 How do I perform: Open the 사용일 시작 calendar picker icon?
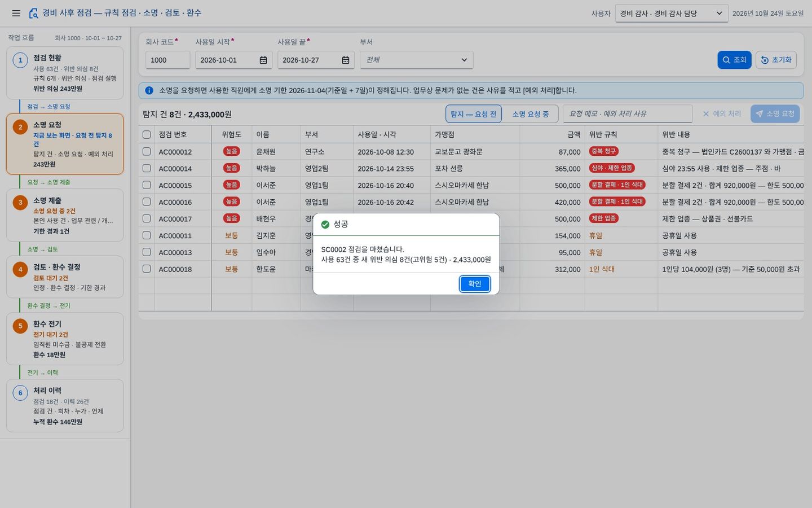[263, 60]
